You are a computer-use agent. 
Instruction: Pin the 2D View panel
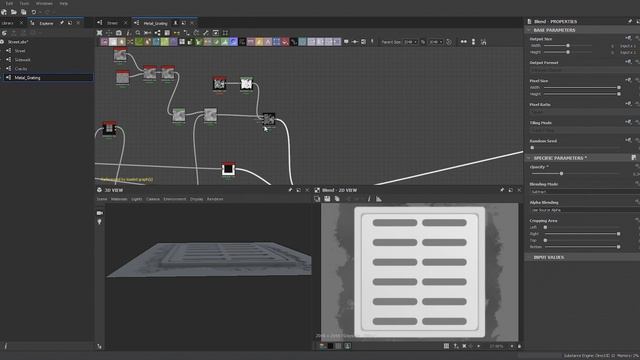(502, 190)
